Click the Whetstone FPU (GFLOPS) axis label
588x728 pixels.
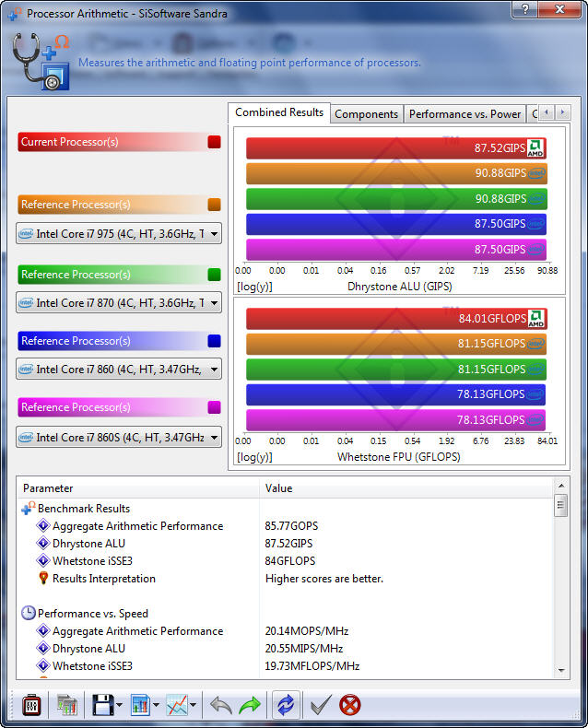pyautogui.click(x=399, y=457)
